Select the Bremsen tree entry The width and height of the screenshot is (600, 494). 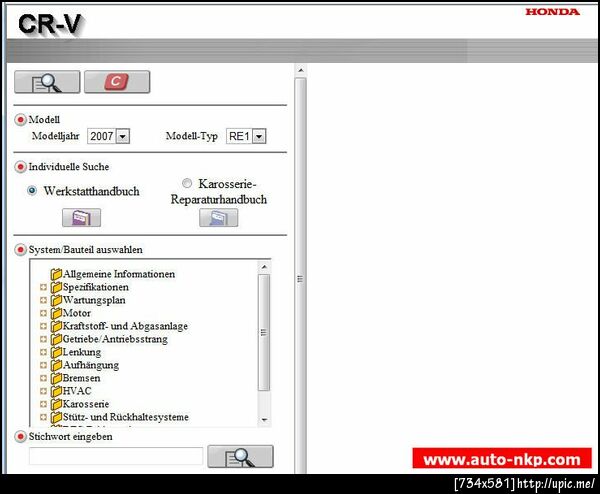[x=82, y=378]
